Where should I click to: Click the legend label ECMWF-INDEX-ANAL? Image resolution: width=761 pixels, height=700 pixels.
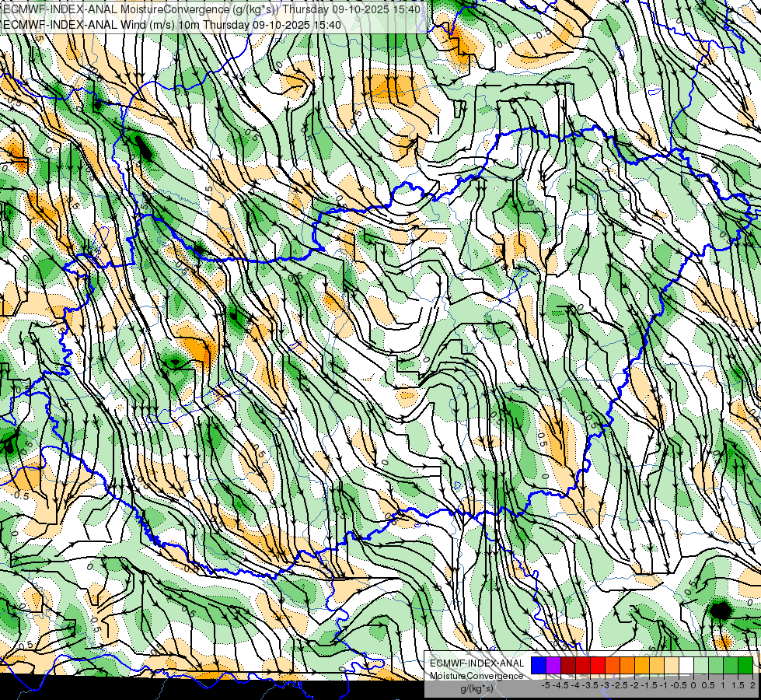[x=476, y=663]
